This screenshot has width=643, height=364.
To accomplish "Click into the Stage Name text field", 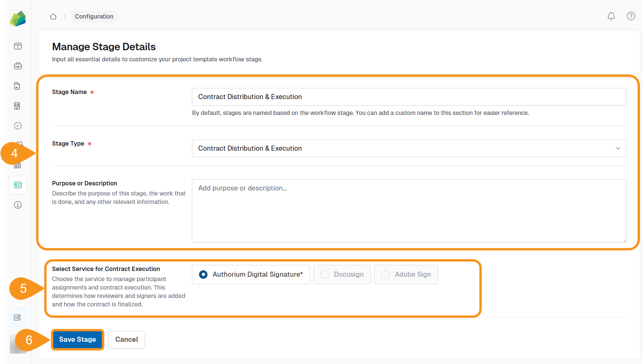I will coord(409,97).
